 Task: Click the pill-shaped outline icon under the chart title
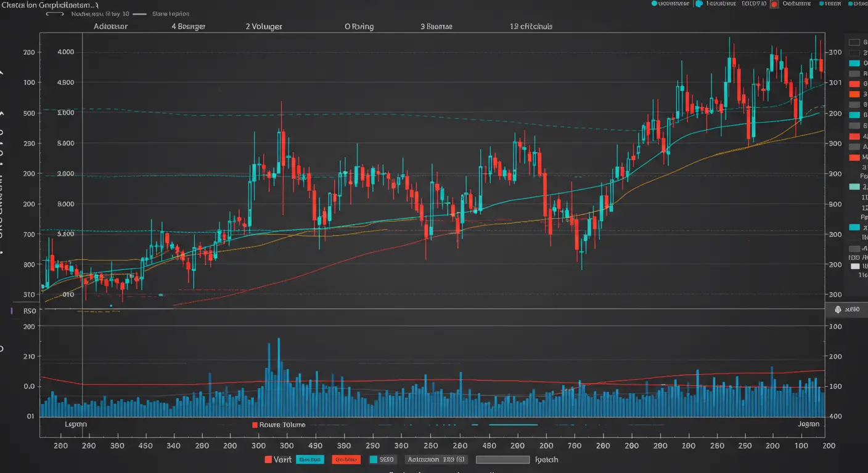pos(54,14)
